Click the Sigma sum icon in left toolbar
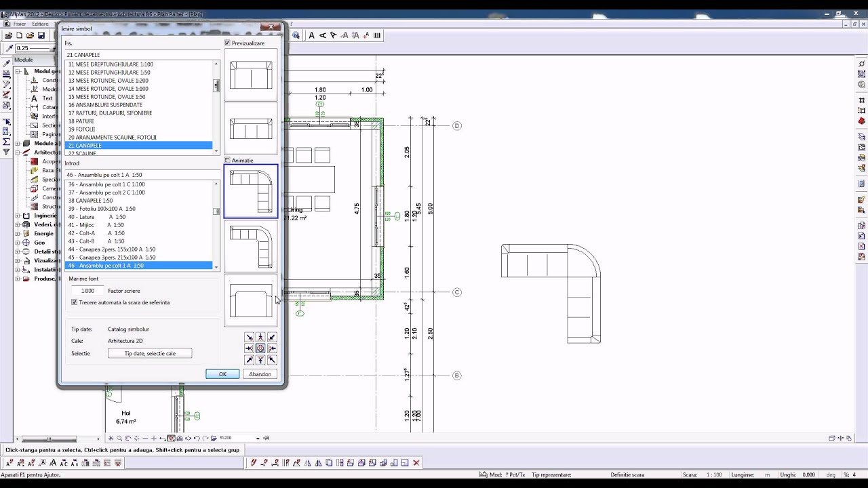Image resolution: width=868 pixels, height=488 pixels. point(7,142)
